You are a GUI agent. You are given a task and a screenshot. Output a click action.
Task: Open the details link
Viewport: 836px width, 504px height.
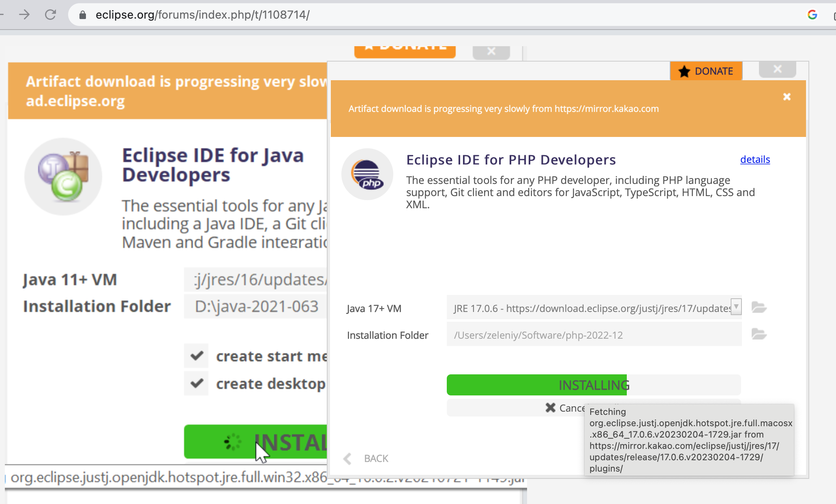[x=755, y=160]
